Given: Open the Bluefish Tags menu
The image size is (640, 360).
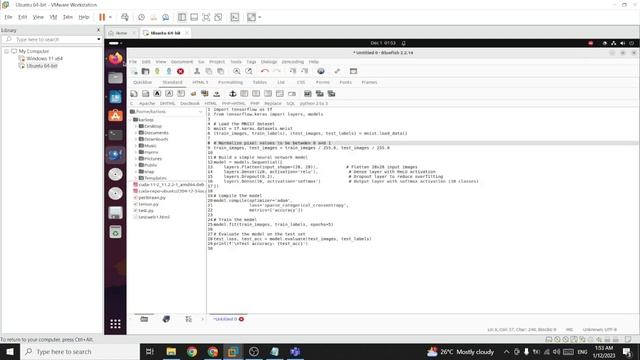Looking at the screenshot, I should click(x=251, y=62).
